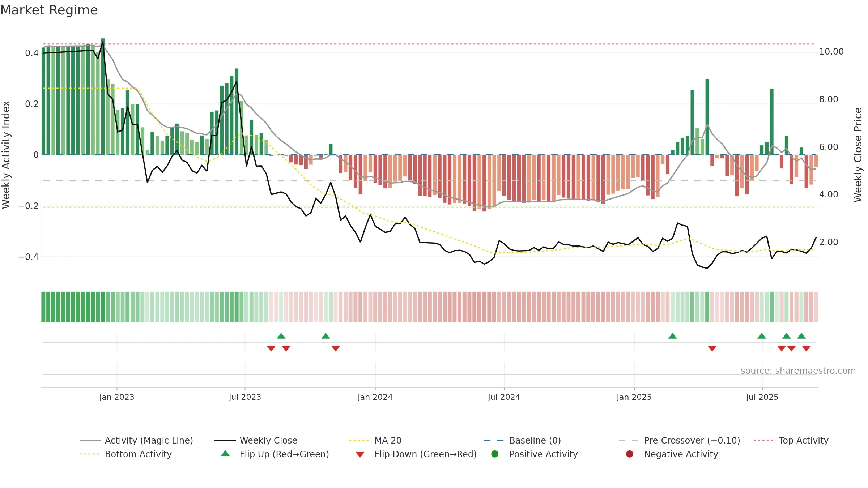Click the last red flip-down triangle marker

(806, 348)
